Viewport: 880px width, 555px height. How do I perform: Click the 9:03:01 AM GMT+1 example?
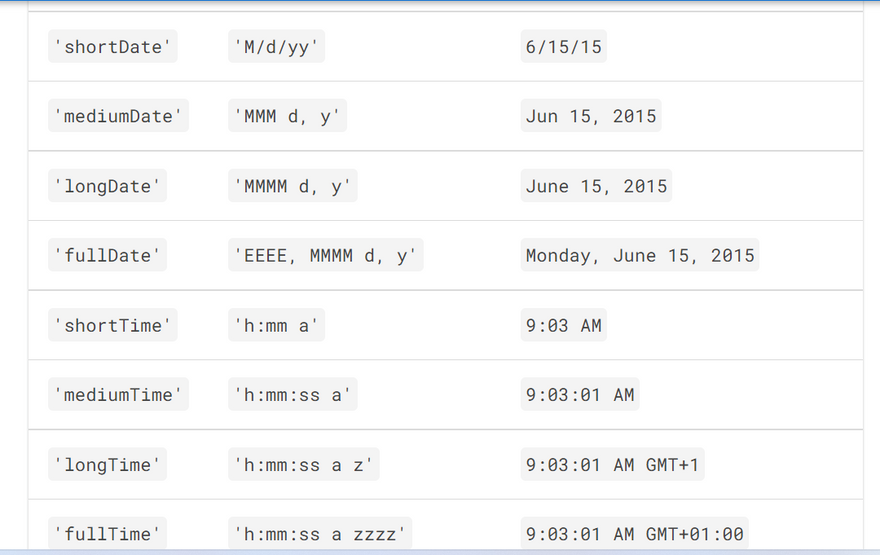(x=612, y=465)
